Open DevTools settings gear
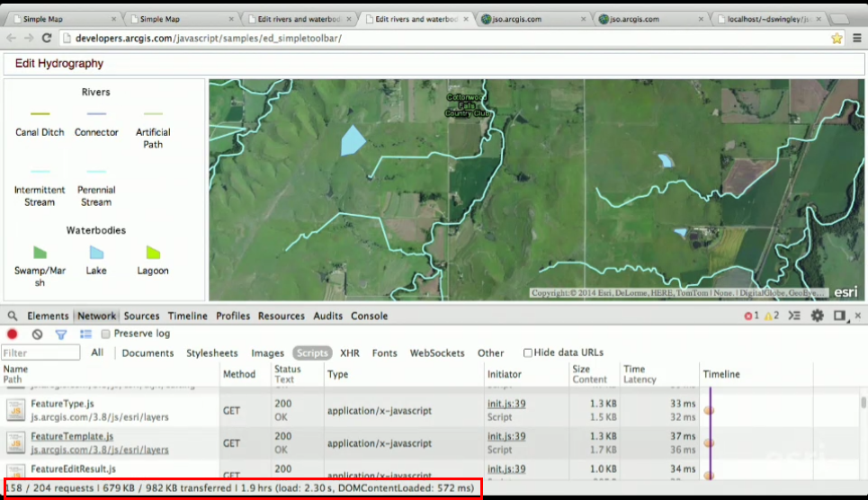Image resolution: width=868 pixels, height=500 pixels. (x=817, y=316)
